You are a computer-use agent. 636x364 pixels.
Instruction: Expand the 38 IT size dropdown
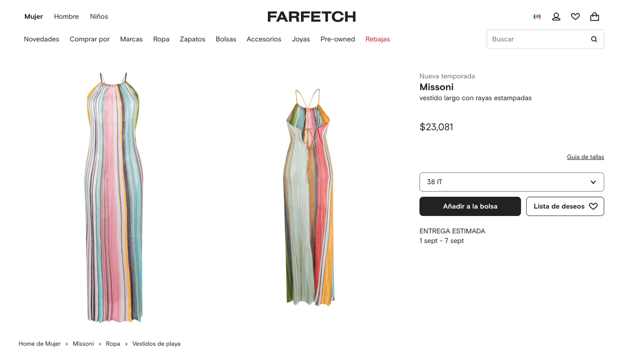(x=511, y=182)
